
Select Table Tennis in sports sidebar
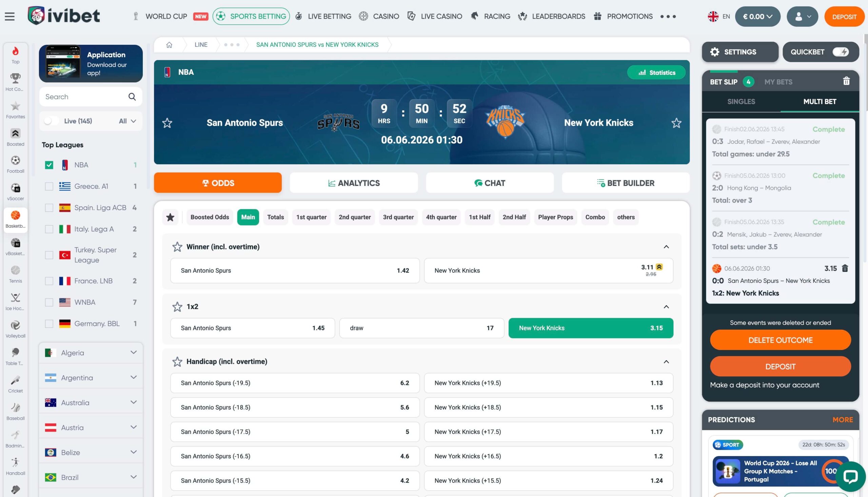[x=15, y=357]
